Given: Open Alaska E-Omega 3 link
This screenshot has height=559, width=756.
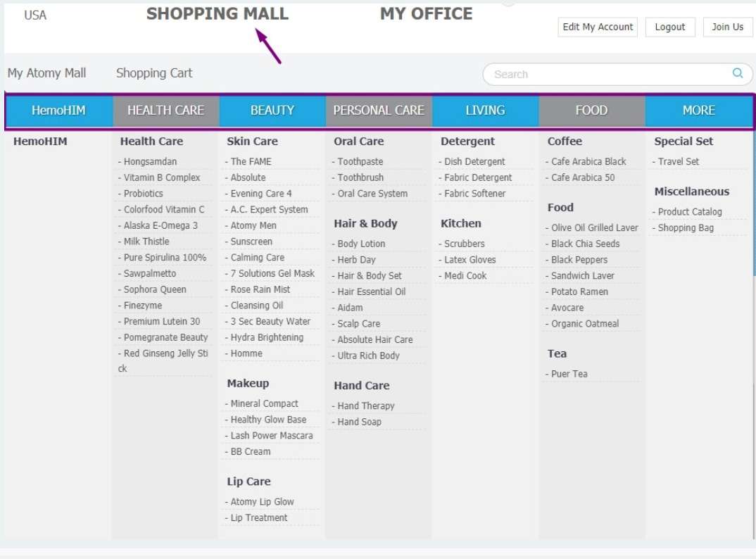Looking at the screenshot, I should tap(160, 225).
